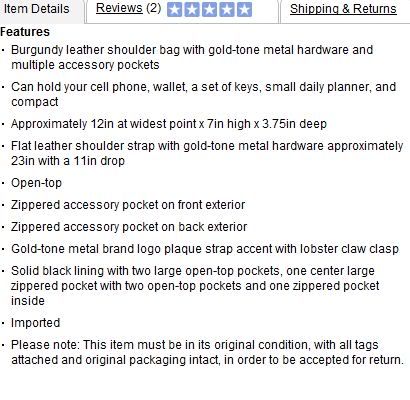Click the first rating star
The height and width of the screenshot is (400, 410).
175,10
